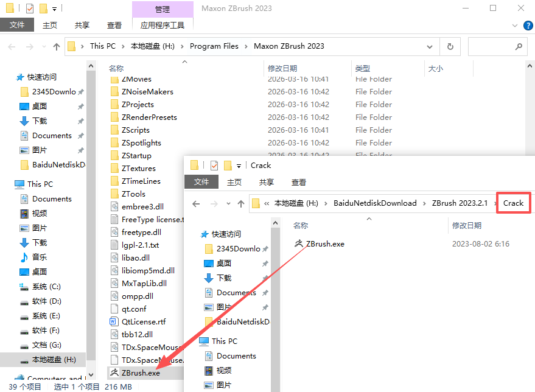Select the ZStartup folder

[x=136, y=156]
